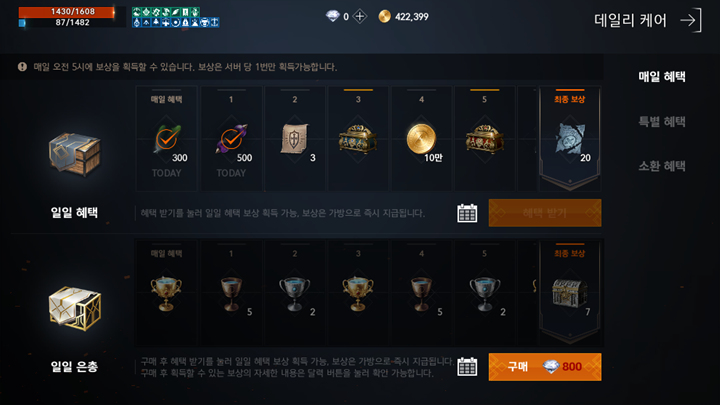Click the 일일 혜택 wooden box thumbnail

(74, 154)
